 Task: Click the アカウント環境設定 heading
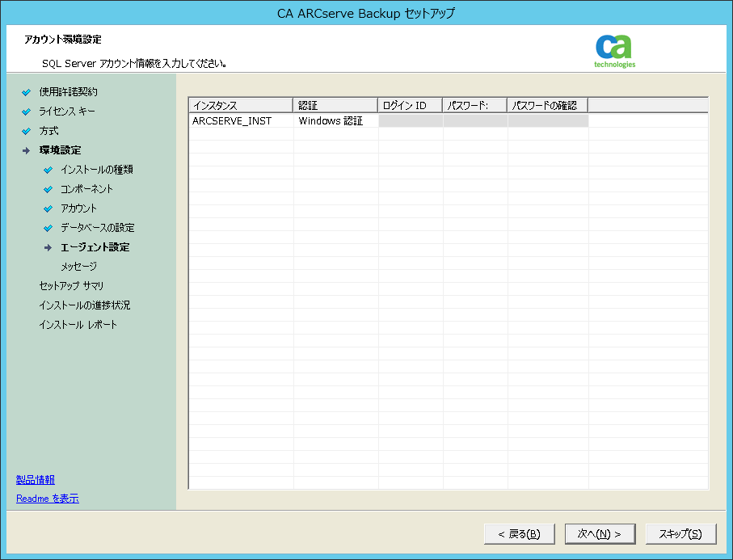point(63,40)
